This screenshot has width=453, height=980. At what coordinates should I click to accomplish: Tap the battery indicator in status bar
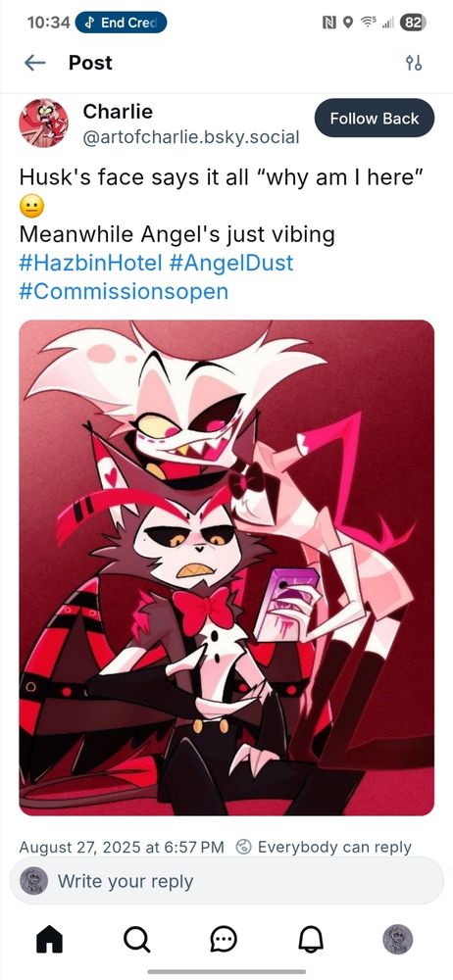[414, 23]
